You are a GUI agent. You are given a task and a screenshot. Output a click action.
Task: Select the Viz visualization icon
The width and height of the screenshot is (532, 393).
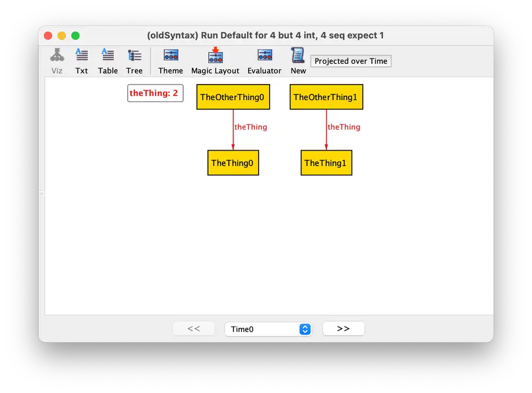point(57,60)
